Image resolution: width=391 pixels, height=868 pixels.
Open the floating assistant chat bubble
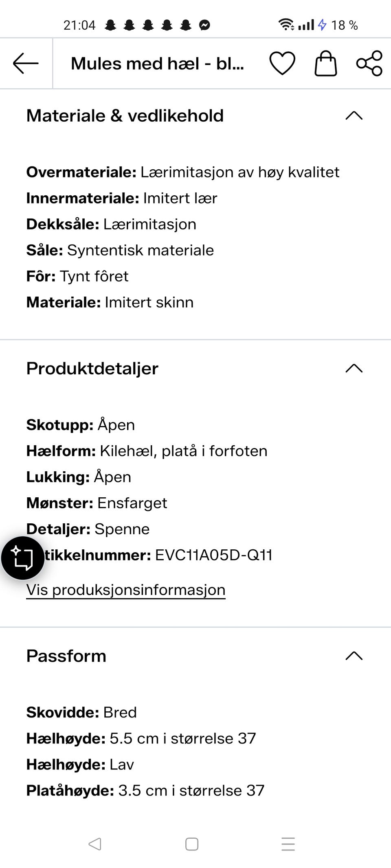[x=23, y=558]
